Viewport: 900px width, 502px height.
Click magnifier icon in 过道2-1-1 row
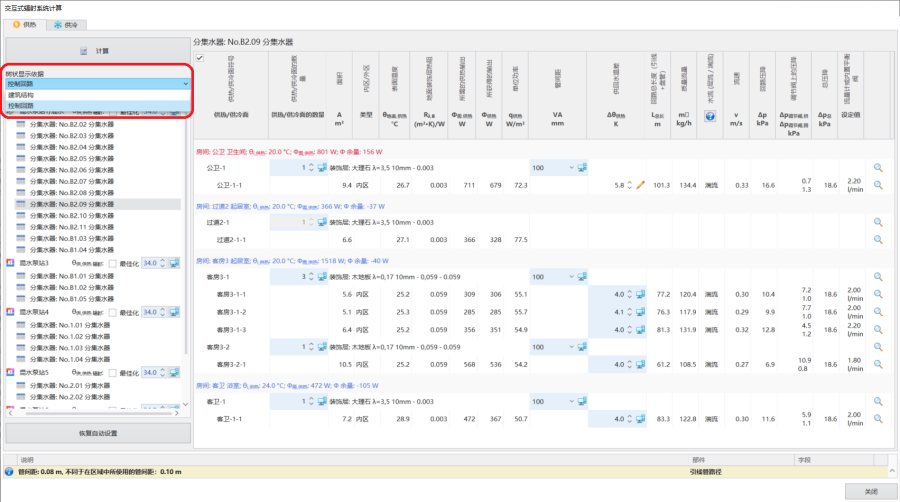tap(878, 240)
